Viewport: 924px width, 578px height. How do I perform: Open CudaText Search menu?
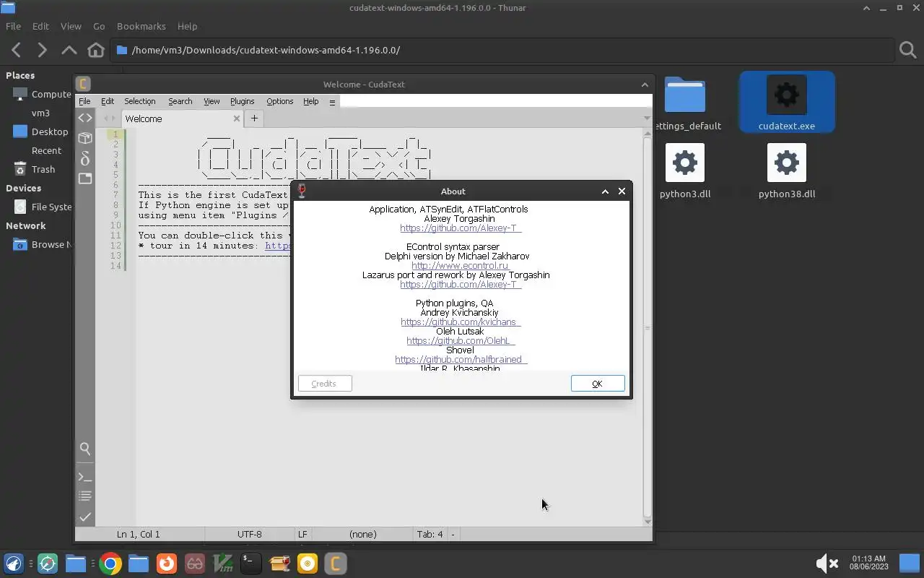pyautogui.click(x=180, y=102)
